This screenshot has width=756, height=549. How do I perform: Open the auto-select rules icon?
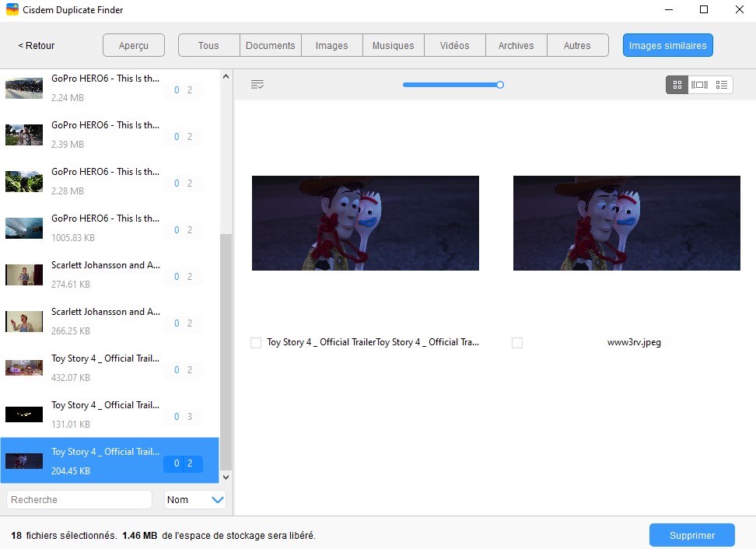coord(257,85)
